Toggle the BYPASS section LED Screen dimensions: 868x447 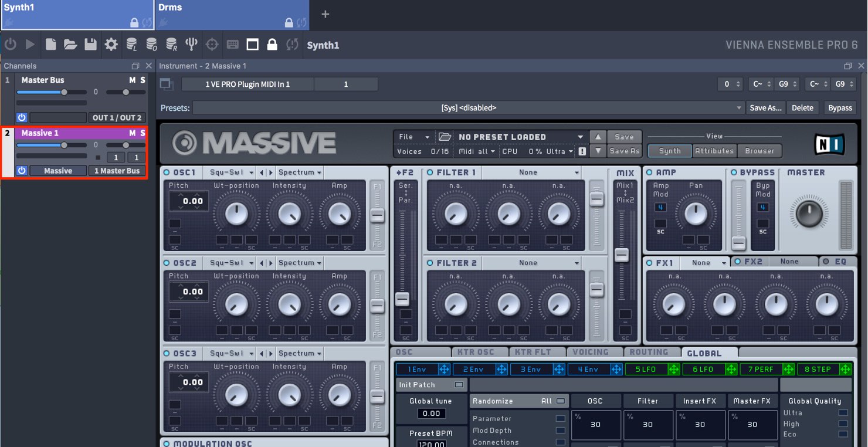coord(734,172)
